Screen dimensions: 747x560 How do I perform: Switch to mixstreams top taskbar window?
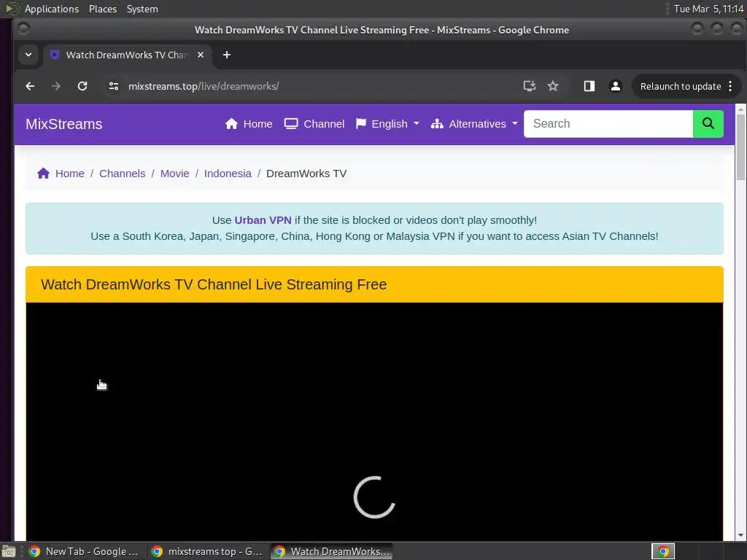click(207, 551)
